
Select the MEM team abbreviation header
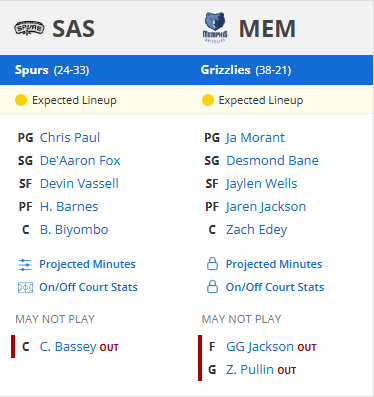267,29
